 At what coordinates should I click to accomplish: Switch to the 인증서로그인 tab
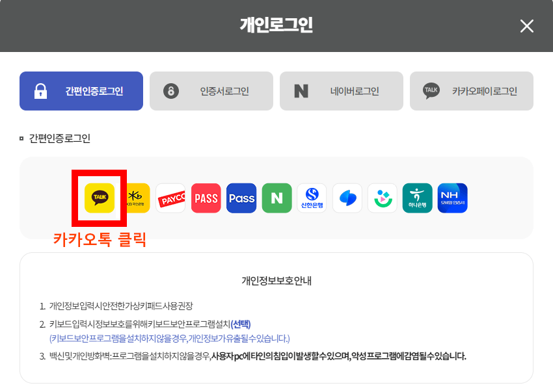[x=211, y=91]
